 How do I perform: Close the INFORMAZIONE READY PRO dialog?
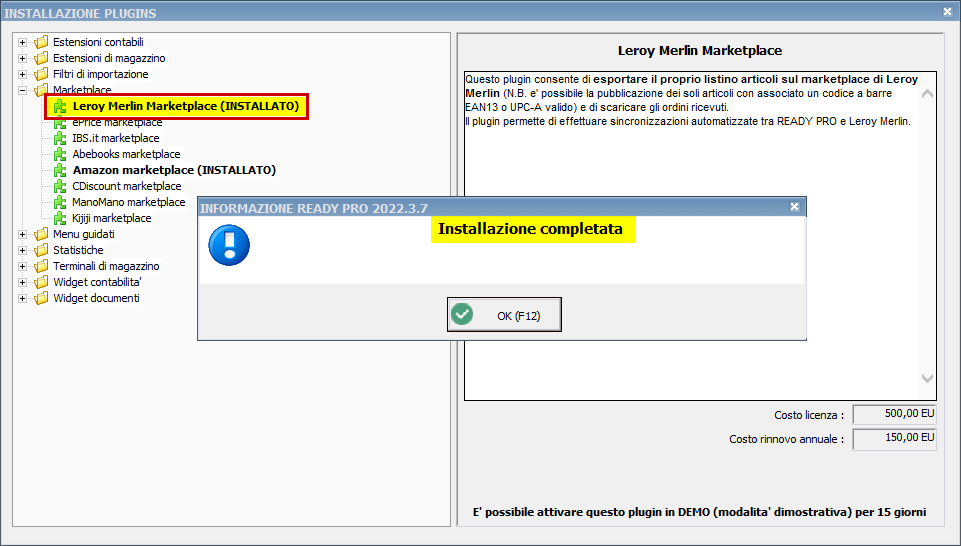(794, 207)
